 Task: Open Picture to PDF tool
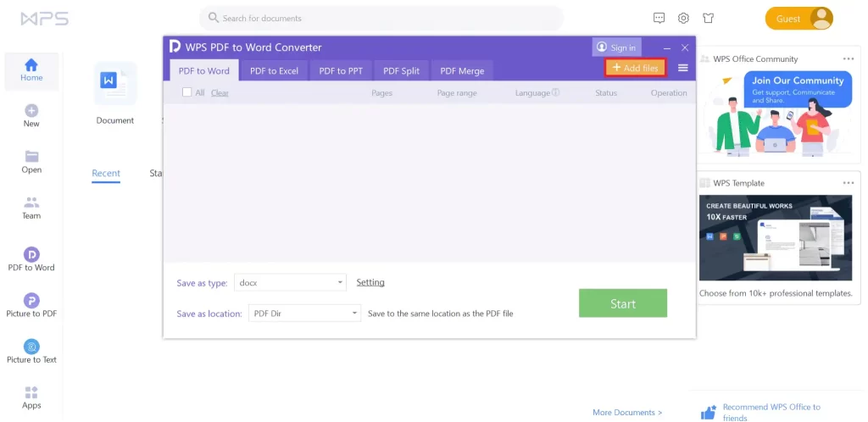(x=31, y=305)
